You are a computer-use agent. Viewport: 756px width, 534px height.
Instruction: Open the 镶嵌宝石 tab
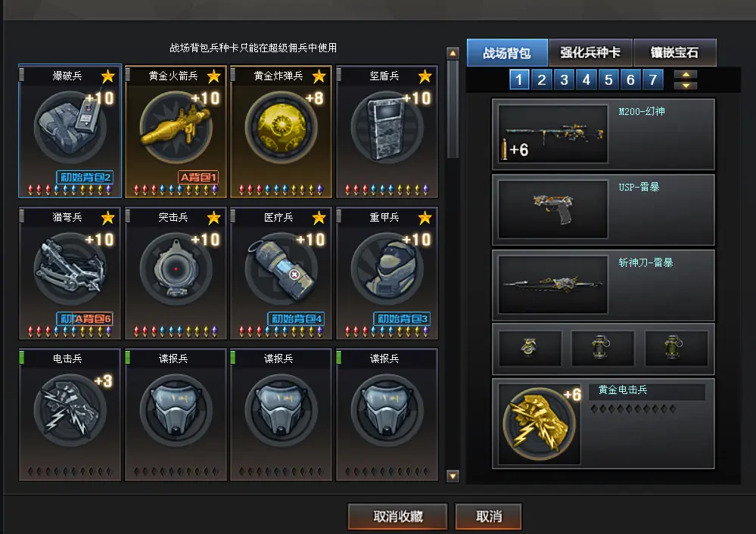tap(674, 52)
